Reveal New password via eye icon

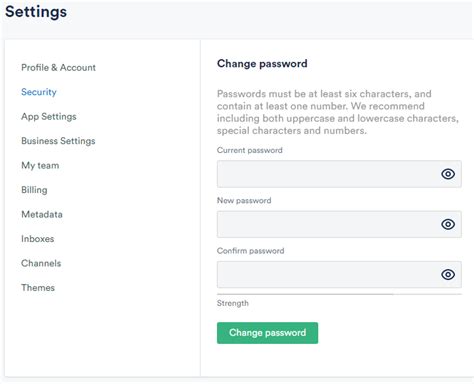[448, 224]
